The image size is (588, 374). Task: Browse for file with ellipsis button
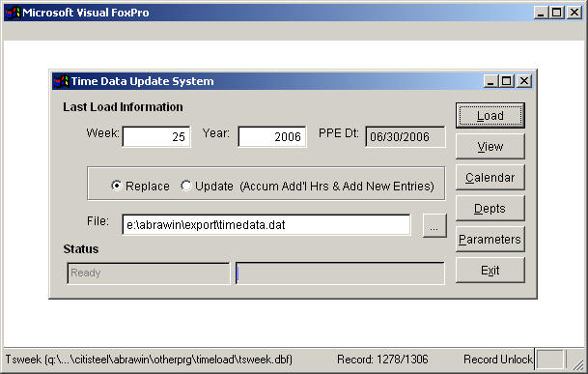click(x=434, y=225)
